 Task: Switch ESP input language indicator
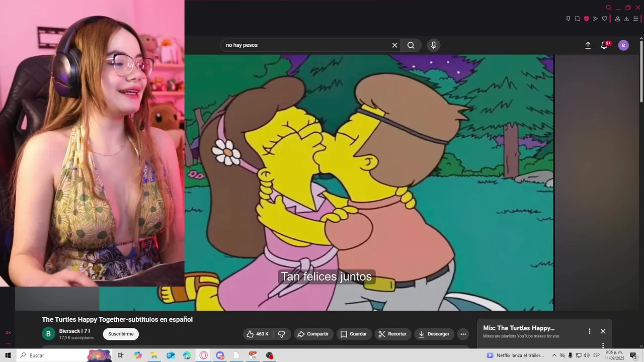[597, 355]
